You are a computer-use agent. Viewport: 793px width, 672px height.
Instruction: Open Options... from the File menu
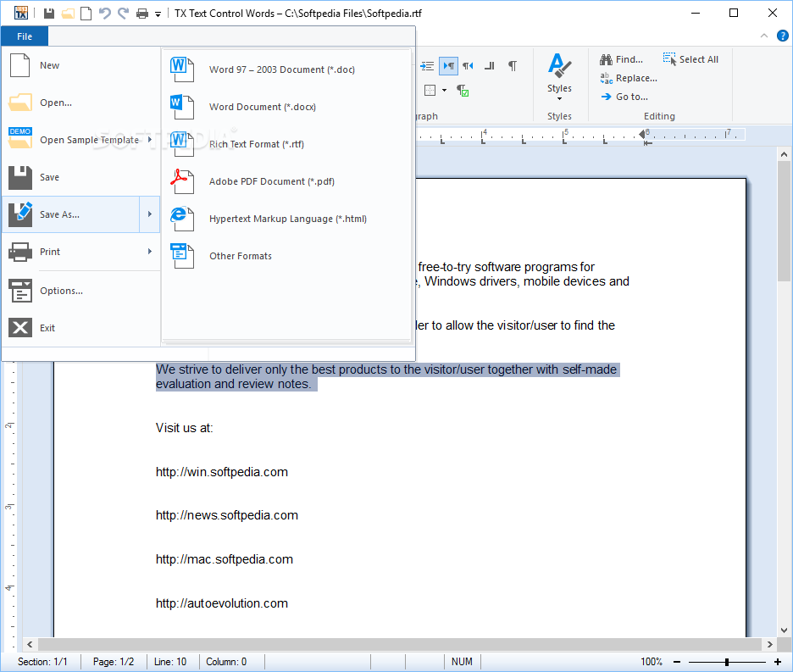81,291
